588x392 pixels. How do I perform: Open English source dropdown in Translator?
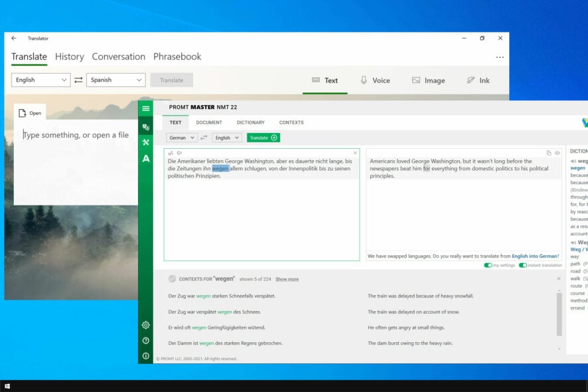pos(41,80)
